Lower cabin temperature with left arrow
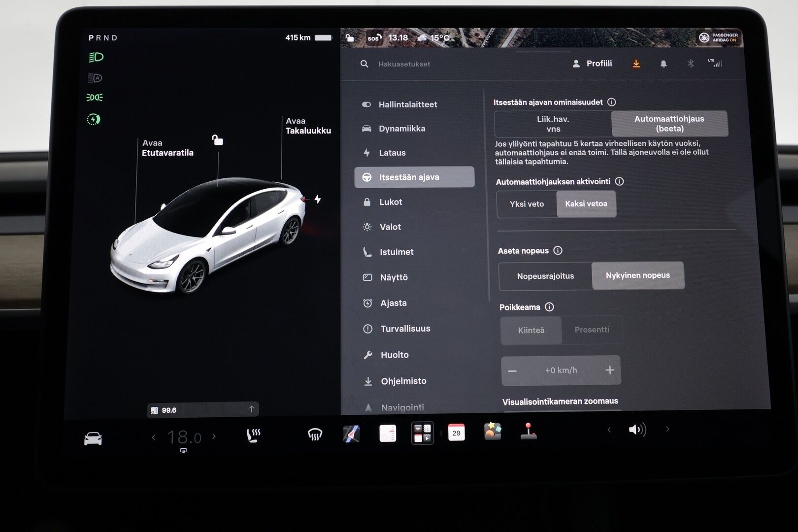 click(x=154, y=437)
